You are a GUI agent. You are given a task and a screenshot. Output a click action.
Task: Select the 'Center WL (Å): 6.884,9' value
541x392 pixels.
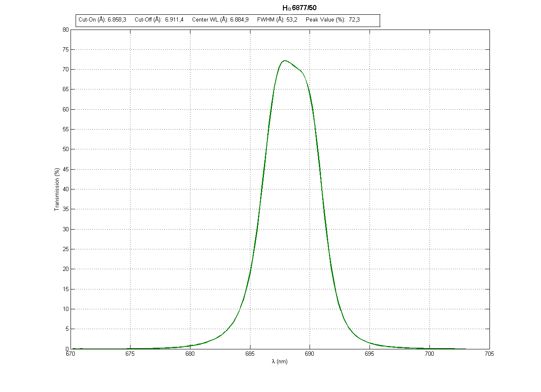(x=220, y=20)
